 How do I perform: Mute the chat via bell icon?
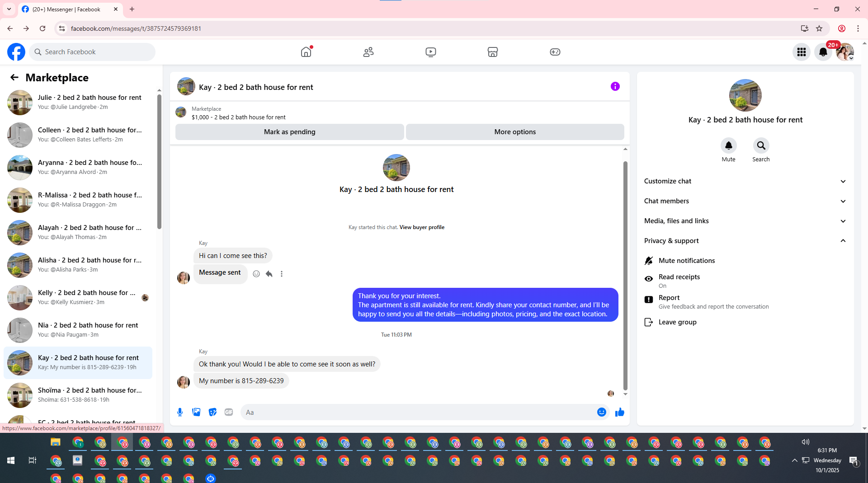(x=729, y=145)
